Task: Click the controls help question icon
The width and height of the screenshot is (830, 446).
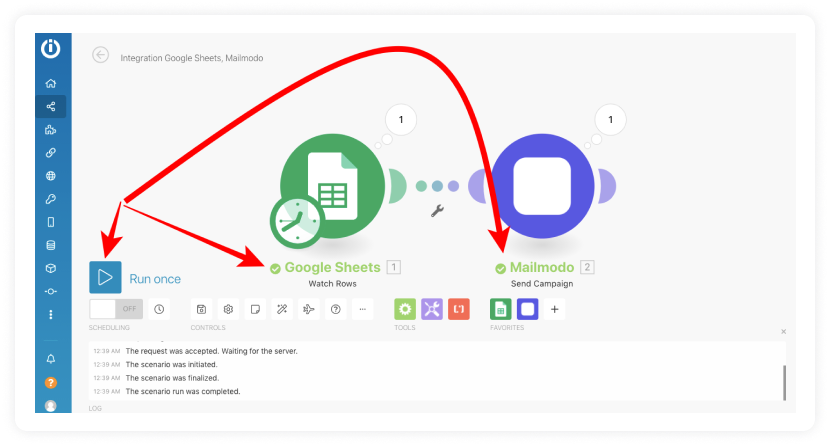Action: click(336, 310)
